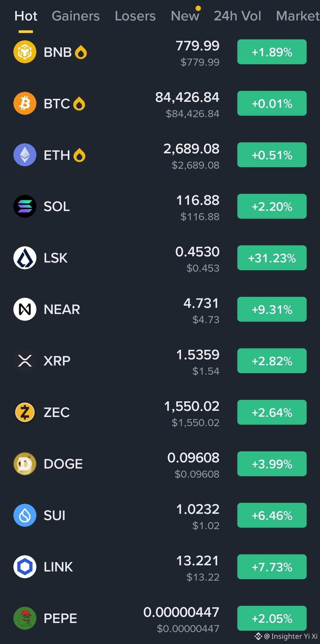This screenshot has width=320, height=644.
Task: Tap the Dogecoin logo icon
Action: click(25, 464)
